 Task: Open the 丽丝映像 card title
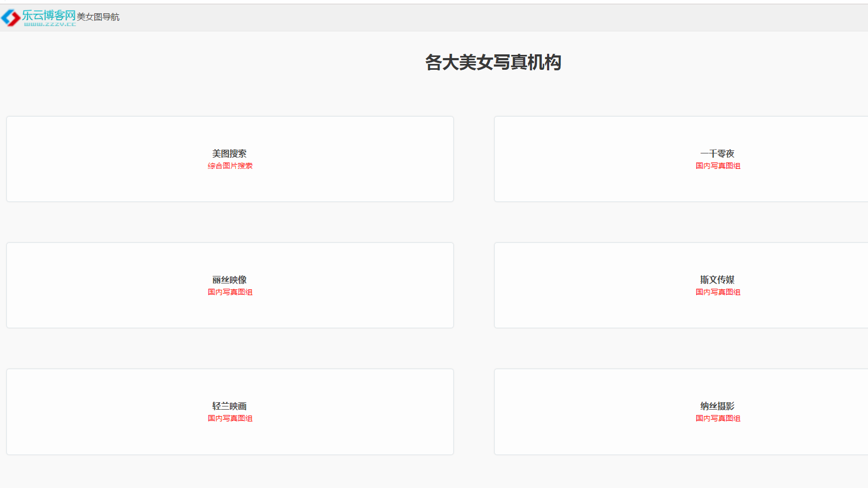coord(229,280)
